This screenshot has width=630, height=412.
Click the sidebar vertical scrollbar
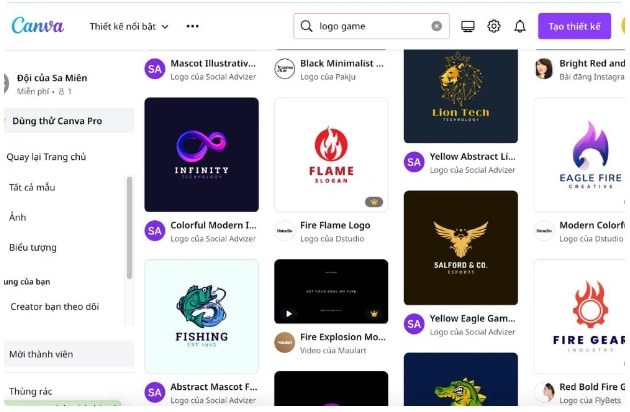129,228
